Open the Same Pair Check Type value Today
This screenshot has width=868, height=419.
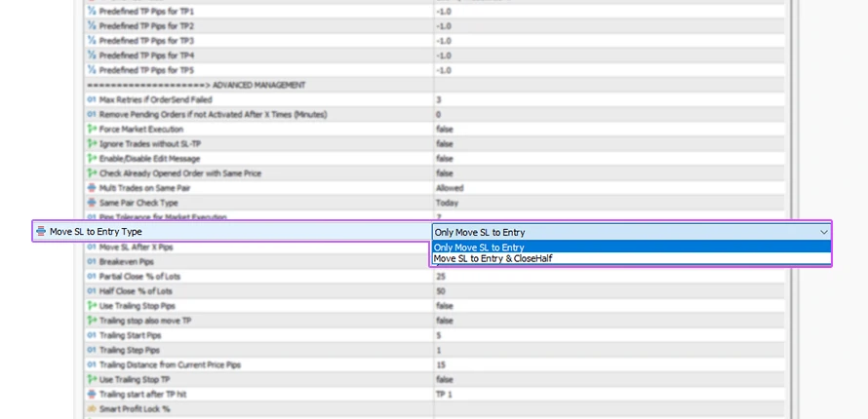[x=448, y=203]
